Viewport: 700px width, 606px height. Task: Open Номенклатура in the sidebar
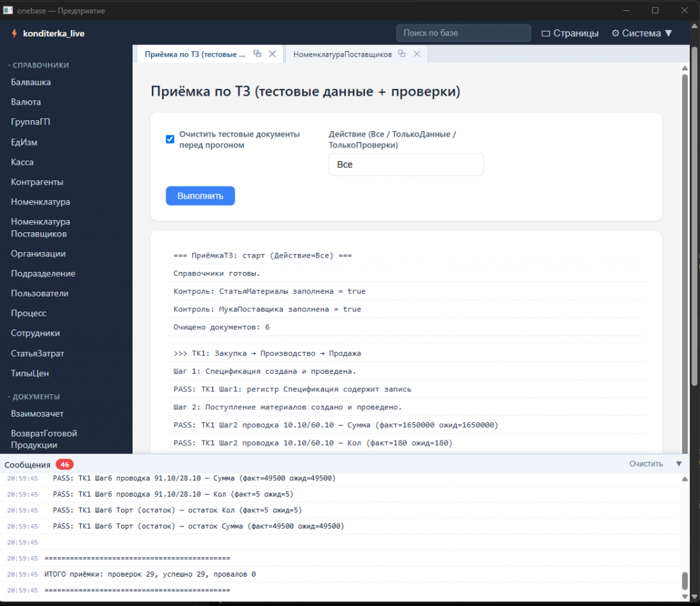pyautogui.click(x=40, y=202)
